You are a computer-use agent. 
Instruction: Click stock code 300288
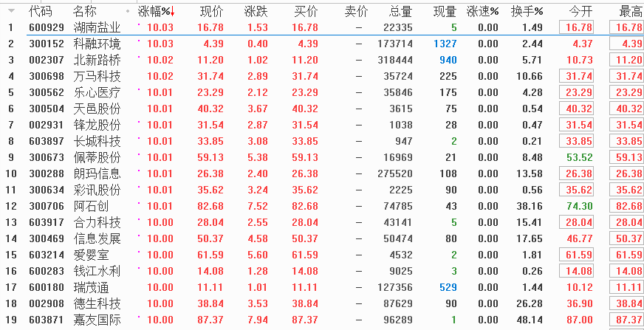tap(47, 173)
